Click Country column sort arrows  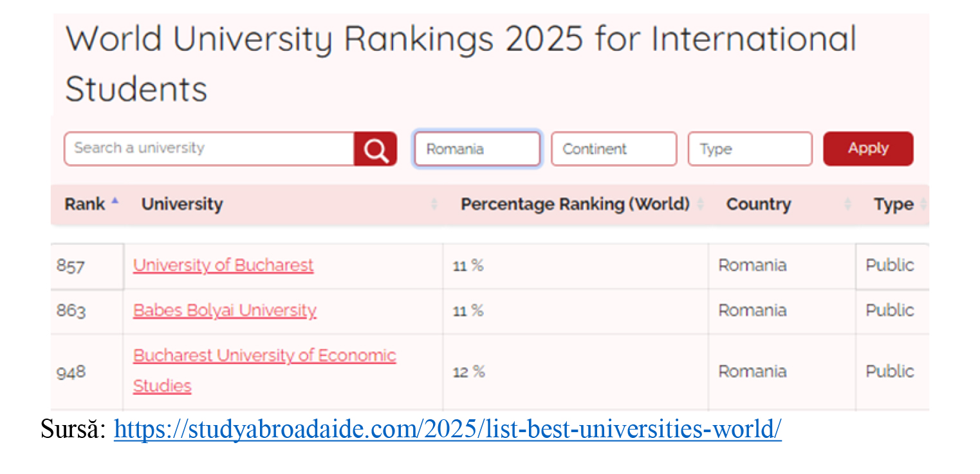point(847,204)
